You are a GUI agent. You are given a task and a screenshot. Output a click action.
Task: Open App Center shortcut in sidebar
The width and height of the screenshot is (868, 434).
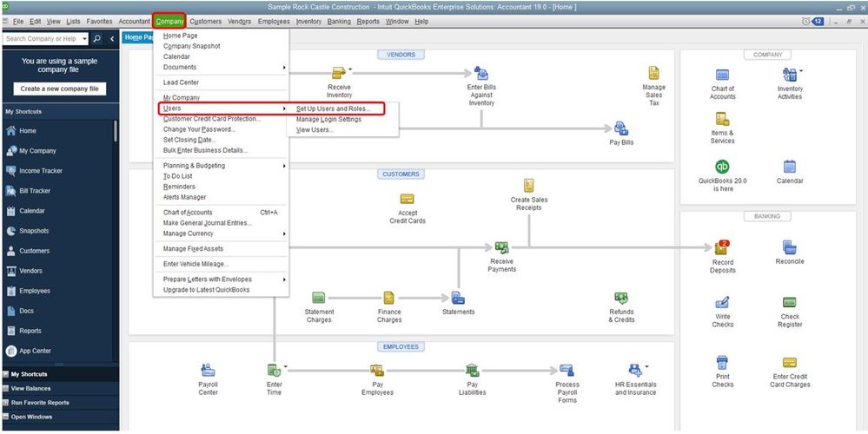pyautogui.click(x=35, y=351)
